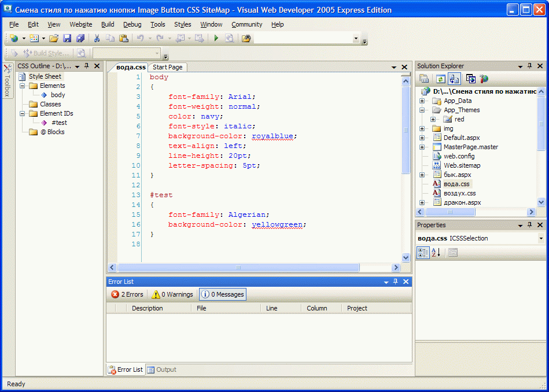Switch to the Output tab
The image size is (549, 392).
(x=162, y=369)
